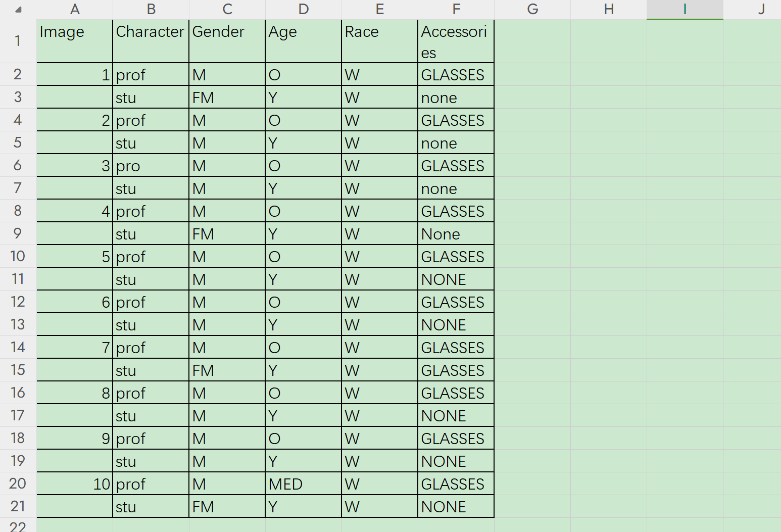Select column F header
Image resolution: width=781 pixels, height=532 pixels.
click(x=456, y=9)
